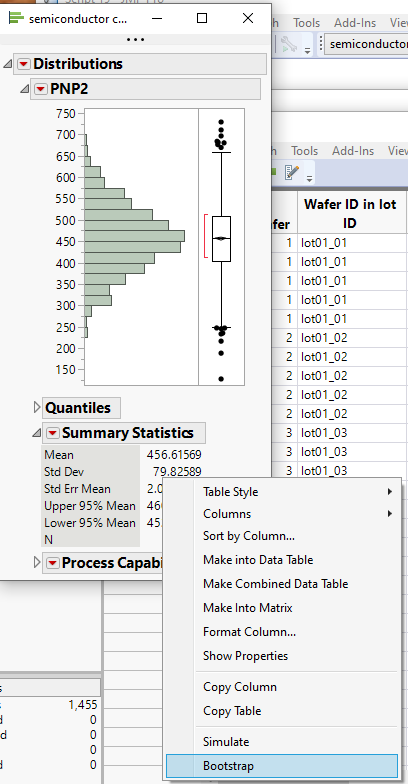Viewport: 408px width, 784px height.
Task: Open the Table Style submenu
Action: [x=282, y=492]
